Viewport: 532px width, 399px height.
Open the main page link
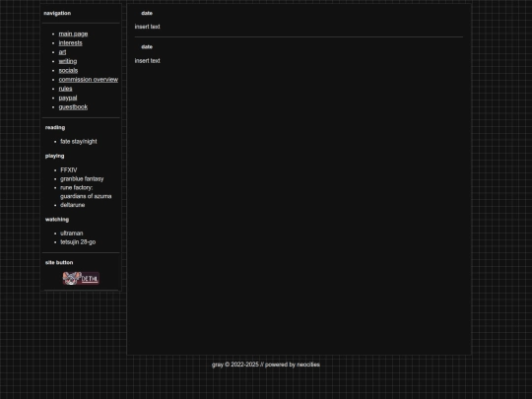point(73,33)
